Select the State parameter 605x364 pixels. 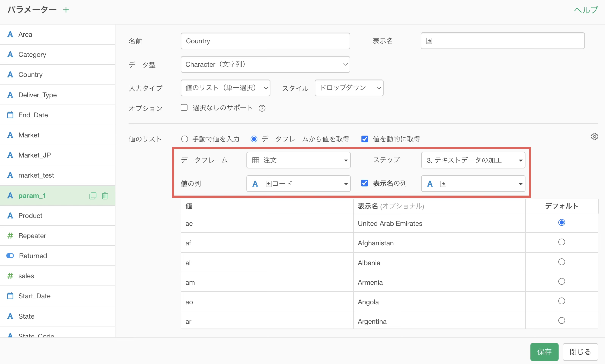(x=58, y=316)
